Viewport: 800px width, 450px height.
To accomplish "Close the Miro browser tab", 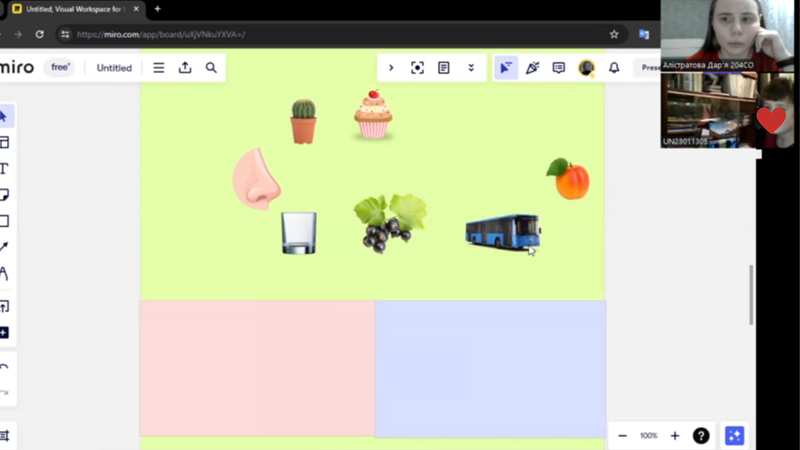I will point(136,9).
